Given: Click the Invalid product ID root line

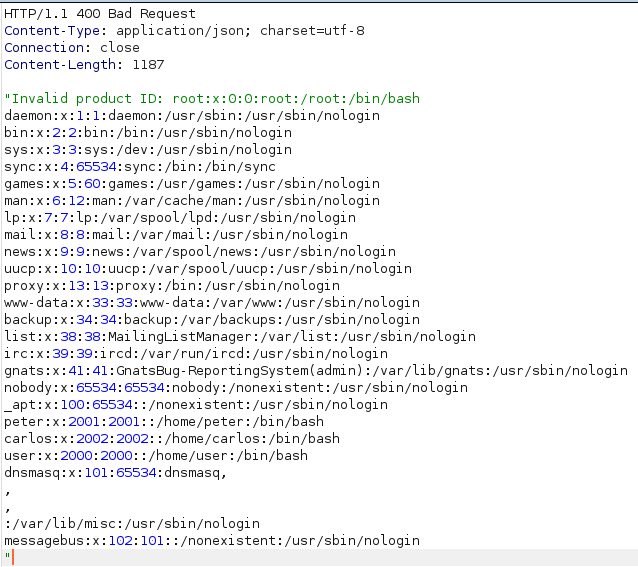Looking at the screenshot, I should [x=212, y=99].
